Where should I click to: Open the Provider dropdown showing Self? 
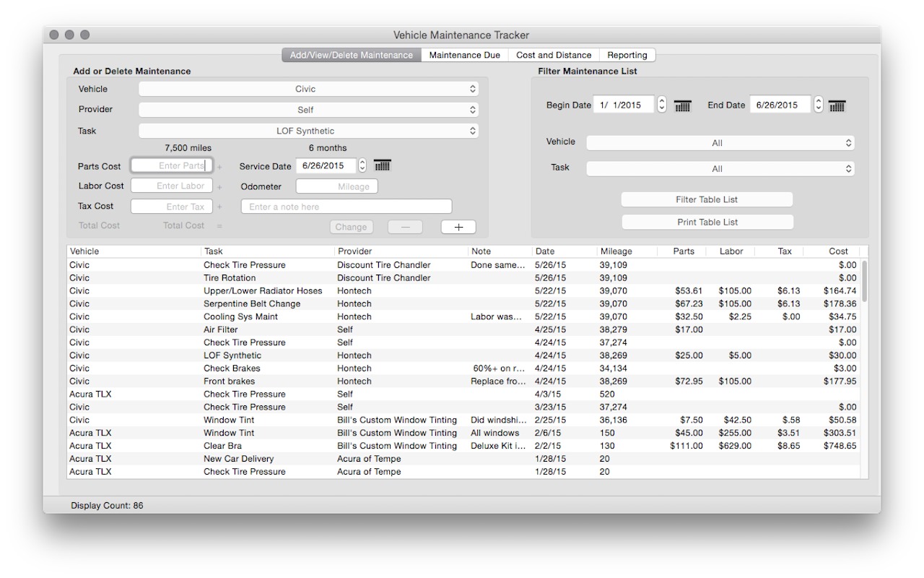click(x=308, y=110)
